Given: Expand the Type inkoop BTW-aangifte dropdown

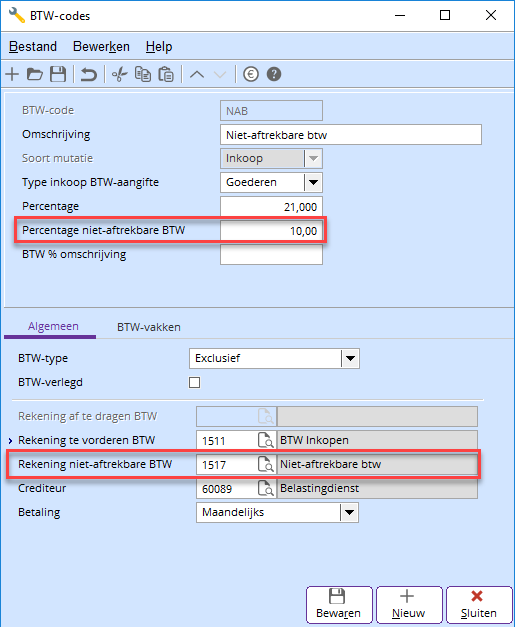Looking at the screenshot, I should (313, 182).
